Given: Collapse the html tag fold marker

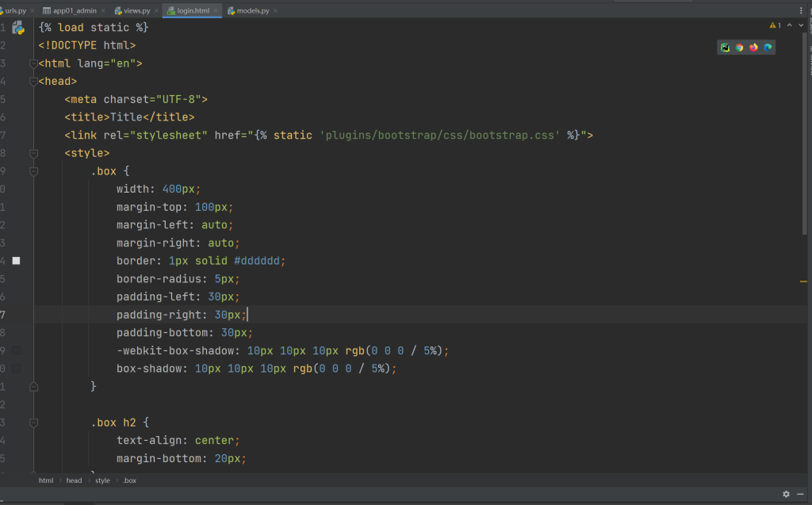Looking at the screenshot, I should 33,63.
